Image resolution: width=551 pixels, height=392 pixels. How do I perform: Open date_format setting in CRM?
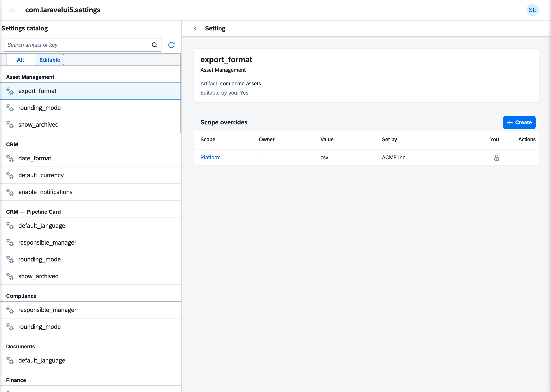click(90, 158)
